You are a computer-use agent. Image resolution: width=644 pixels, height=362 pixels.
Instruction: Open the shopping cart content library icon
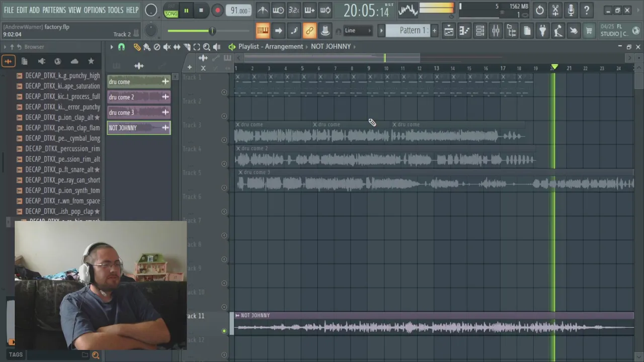point(589,31)
